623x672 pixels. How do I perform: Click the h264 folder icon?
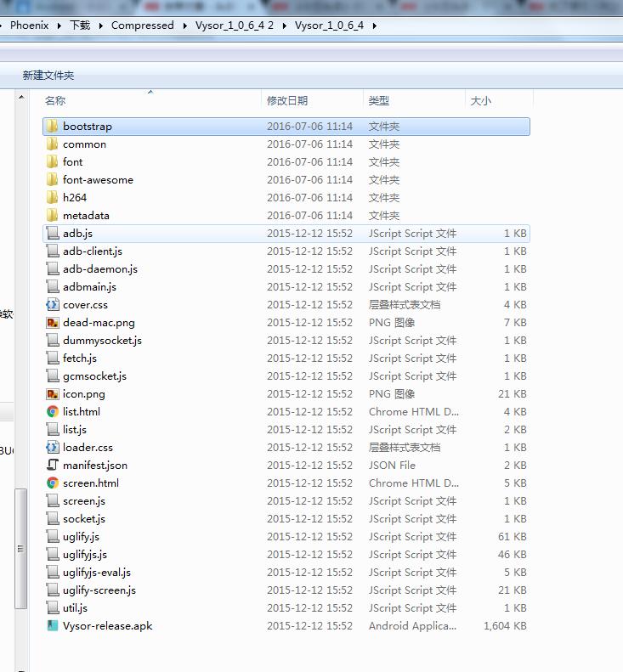click(x=53, y=198)
